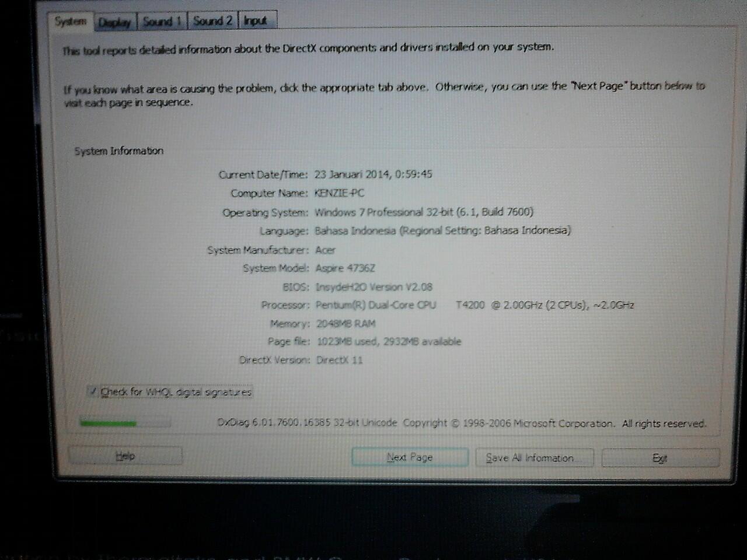Click the Help button
Screen dimensions: 747x560
(x=125, y=456)
